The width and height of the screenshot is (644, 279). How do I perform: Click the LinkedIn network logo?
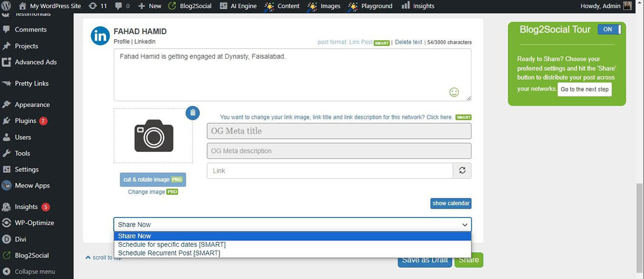click(x=101, y=36)
